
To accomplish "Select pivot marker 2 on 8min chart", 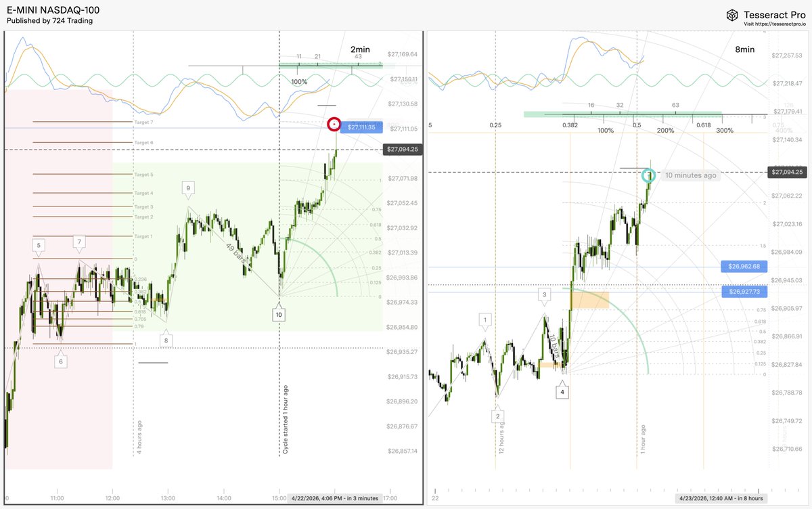I will 498,416.
